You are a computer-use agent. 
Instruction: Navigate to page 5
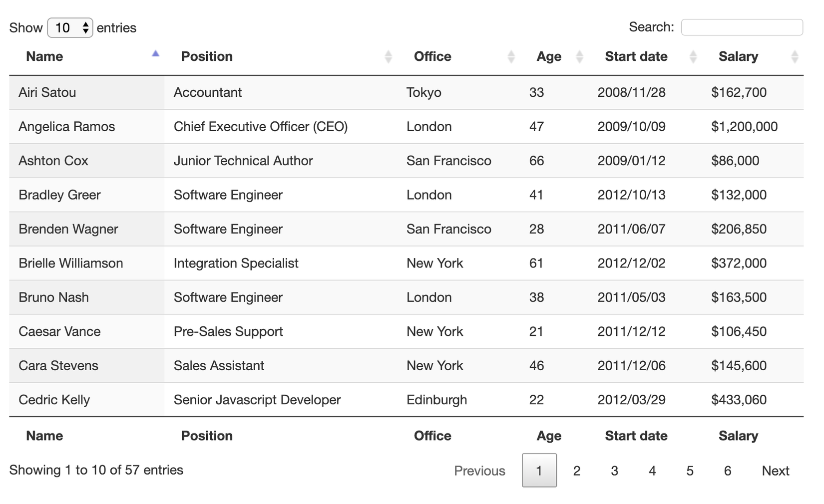click(690, 471)
